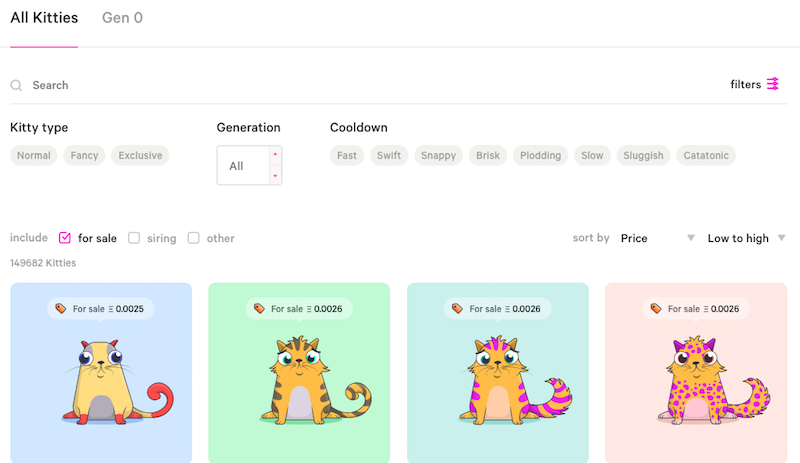Toggle the Slow cooldown filter

[592, 155]
